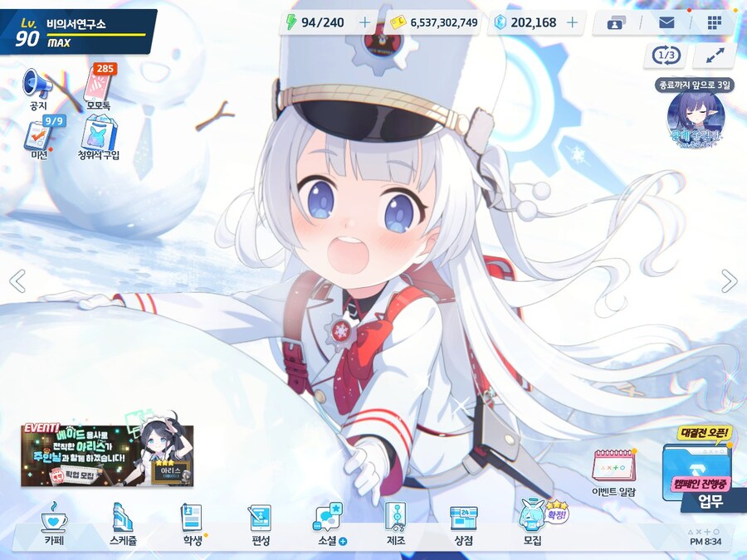Open the 모집 recruitment menu
Image resolution: width=747 pixels, height=560 pixels.
pos(533,523)
